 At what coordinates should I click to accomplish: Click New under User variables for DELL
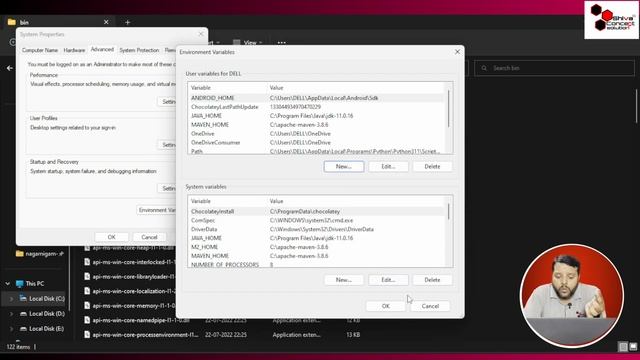344,167
